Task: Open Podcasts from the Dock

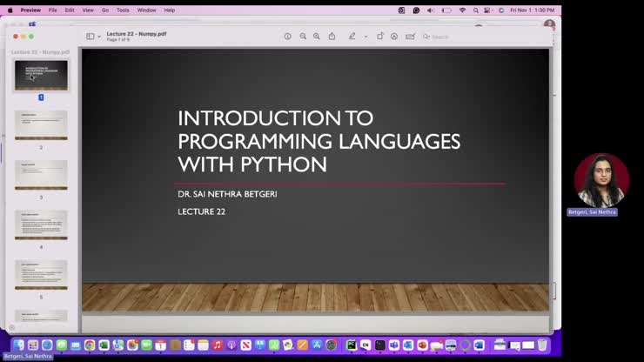Action: coord(231,345)
